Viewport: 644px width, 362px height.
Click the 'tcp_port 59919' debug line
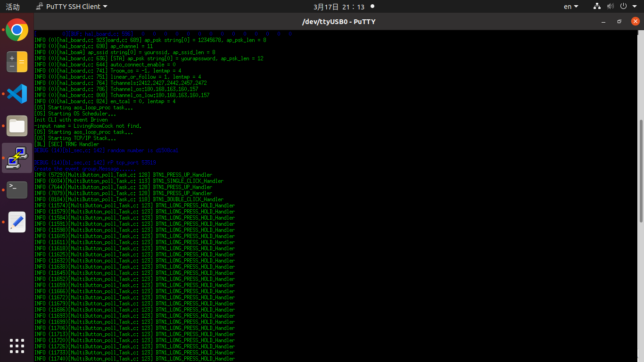tap(95, 163)
